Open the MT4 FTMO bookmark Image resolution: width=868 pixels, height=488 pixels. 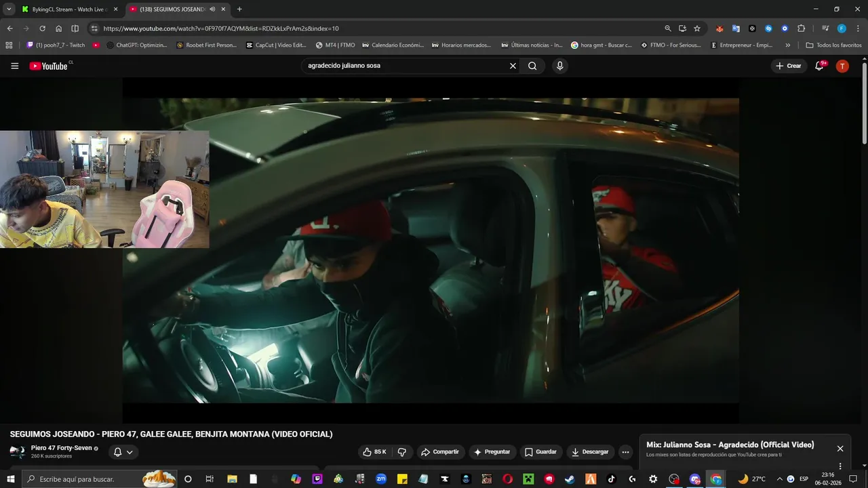(x=335, y=45)
